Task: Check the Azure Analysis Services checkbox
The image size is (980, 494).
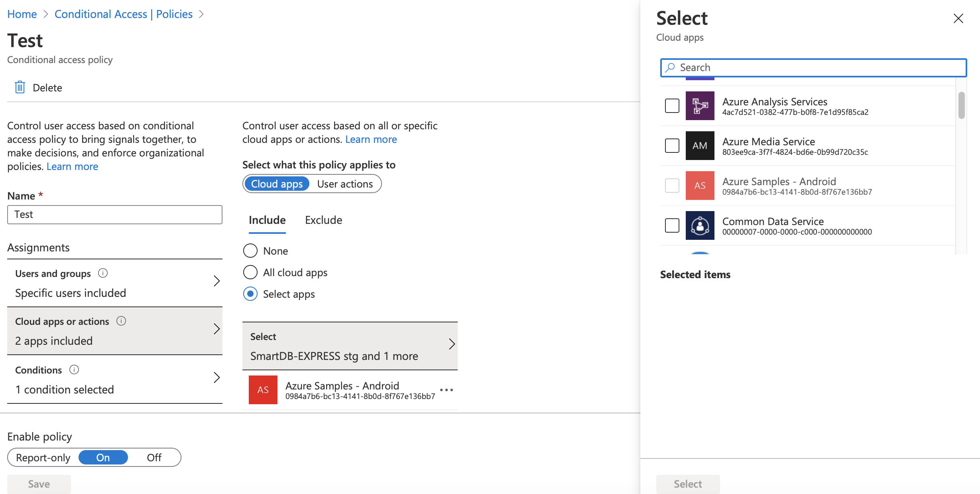Action: point(672,106)
